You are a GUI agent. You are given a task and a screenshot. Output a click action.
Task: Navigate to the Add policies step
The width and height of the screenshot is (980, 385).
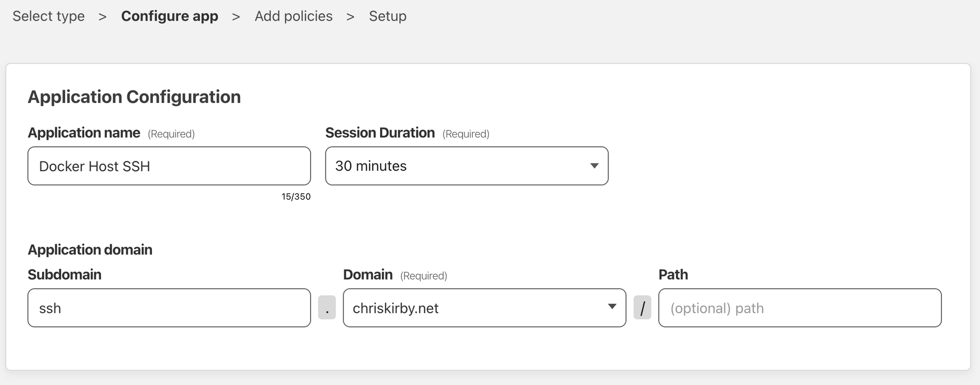pyautogui.click(x=293, y=16)
